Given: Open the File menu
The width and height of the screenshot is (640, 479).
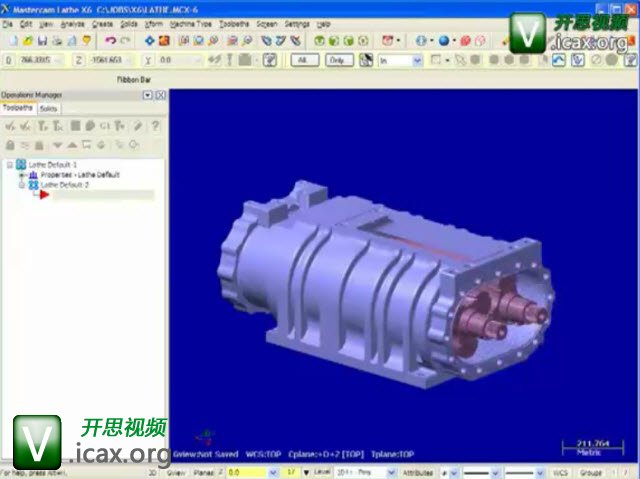Looking at the screenshot, I should click(x=7, y=24).
